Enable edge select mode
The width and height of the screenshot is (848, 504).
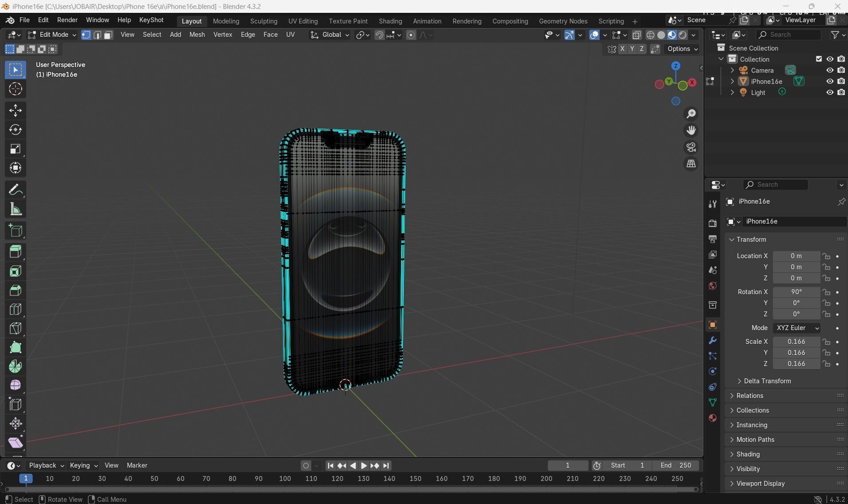pos(97,35)
